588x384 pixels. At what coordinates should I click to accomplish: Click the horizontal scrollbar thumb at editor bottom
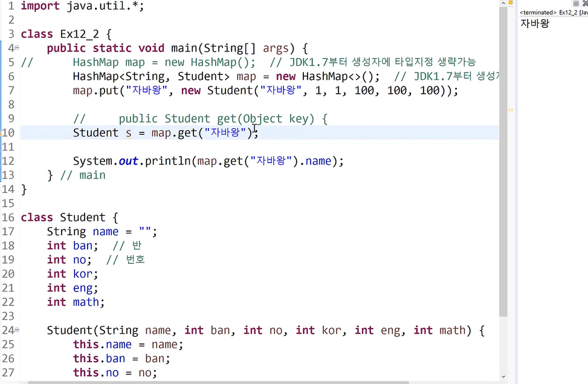(x=218, y=383)
